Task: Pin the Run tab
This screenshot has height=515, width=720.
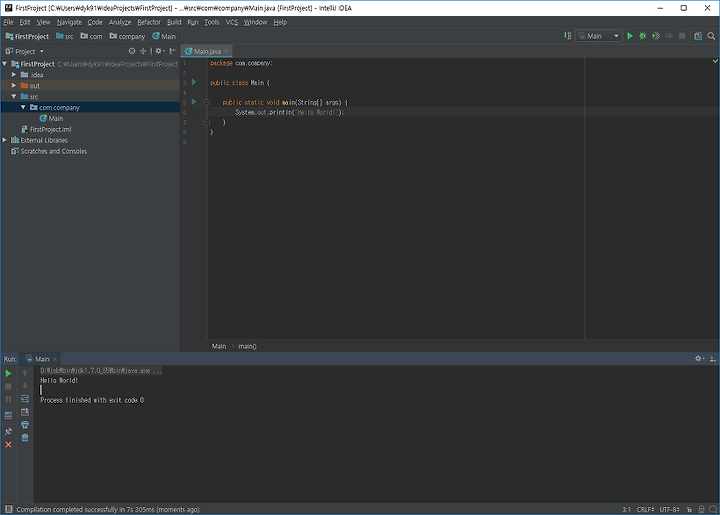Action: pos(8,431)
